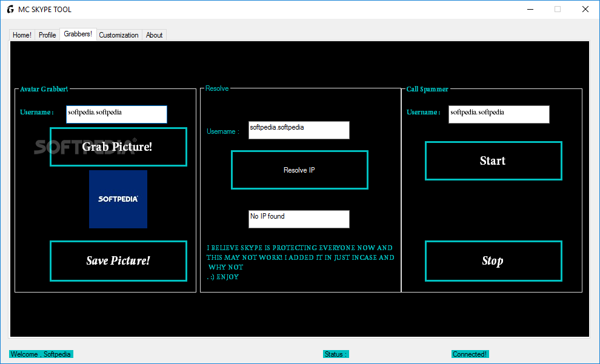
Task: Switch to the Profile tab
Action: (47, 35)
